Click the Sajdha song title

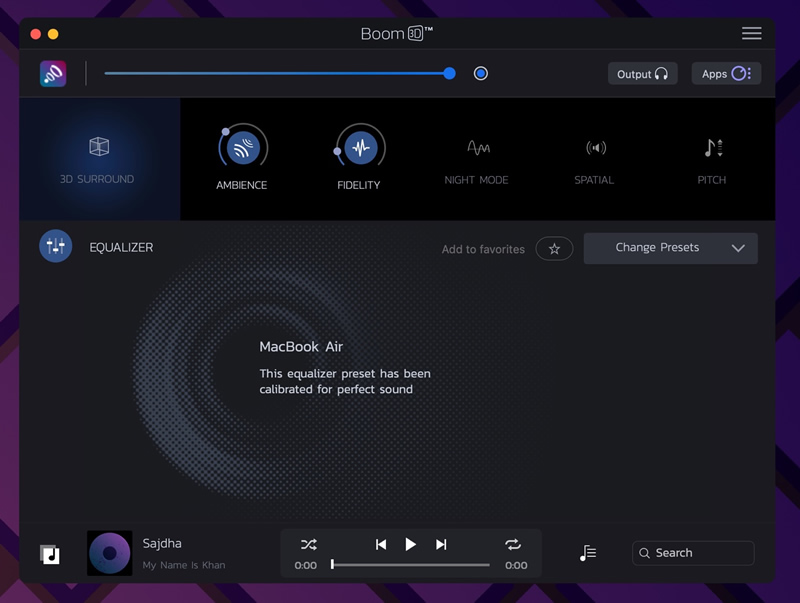click(162, 543)
